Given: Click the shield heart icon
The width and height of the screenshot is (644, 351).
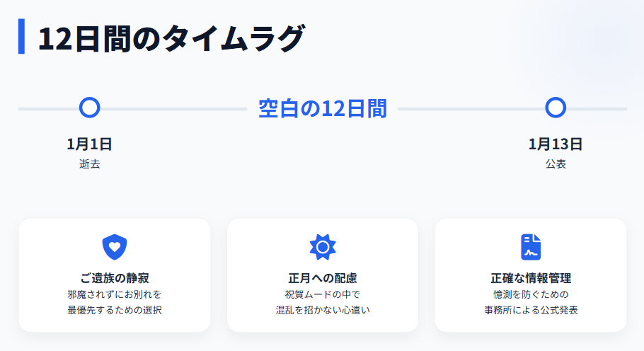Looking at the screenshot, I should (114, 246).
